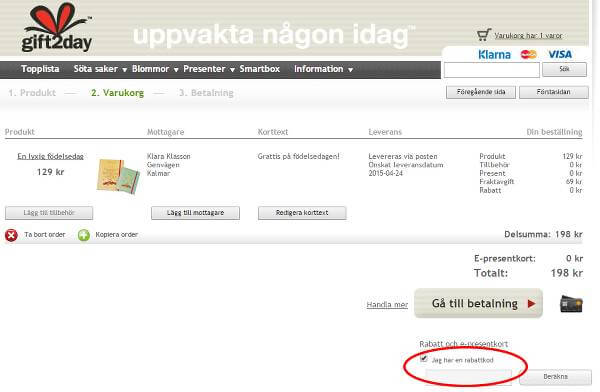This screenshot has width=600, height=392.
Task: Click the Redigera korttext button
Action: pyautogui.click(x=302, y=213)
